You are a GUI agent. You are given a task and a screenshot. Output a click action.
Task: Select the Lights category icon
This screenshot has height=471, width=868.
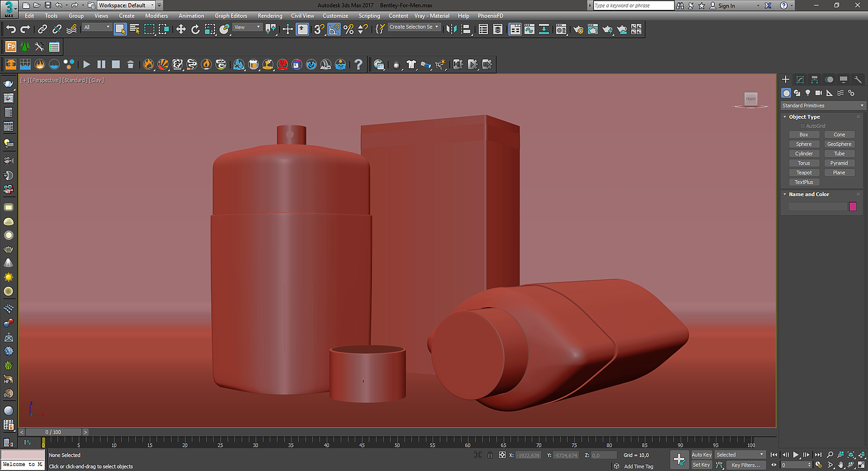(x=808, y=93)
